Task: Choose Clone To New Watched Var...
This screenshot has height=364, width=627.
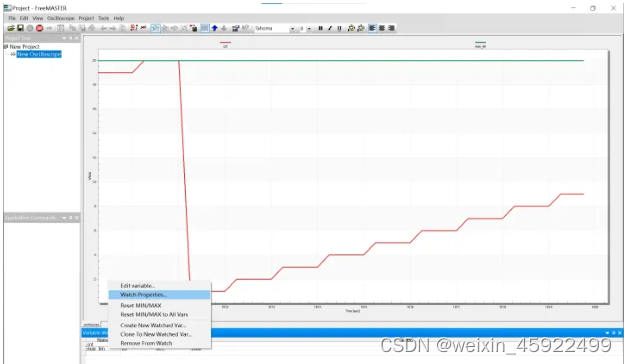Action: [160, 334]
